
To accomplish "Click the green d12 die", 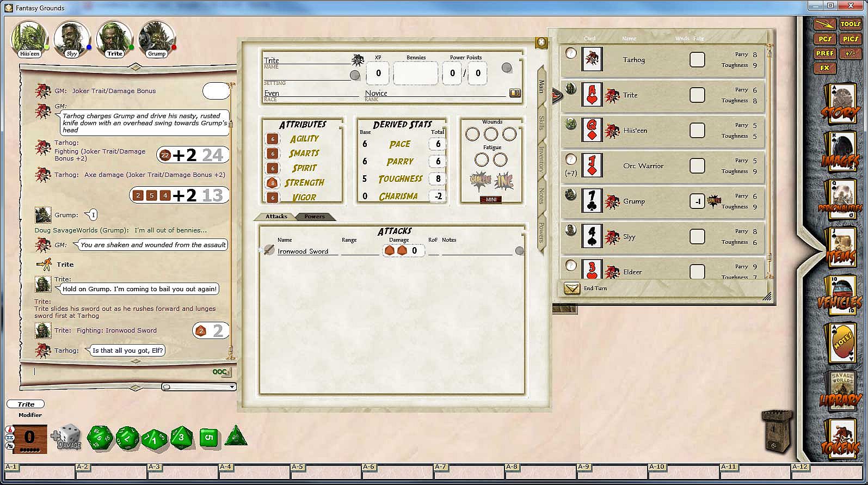I will [x=127, y=438].
